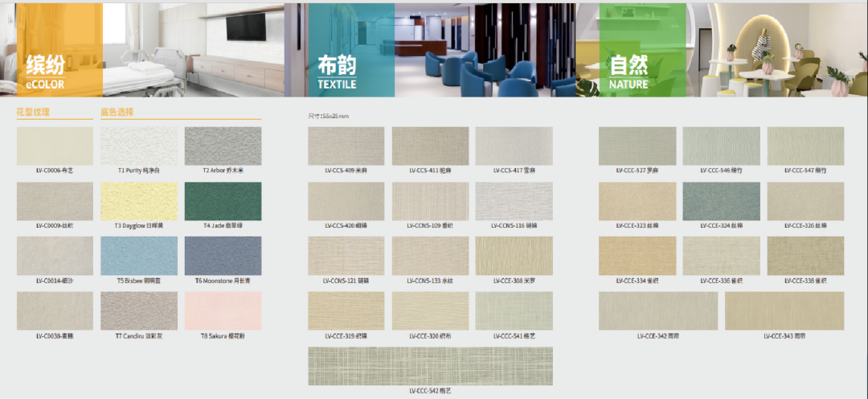Click the 花型纹理 section heading

(33, 112)
